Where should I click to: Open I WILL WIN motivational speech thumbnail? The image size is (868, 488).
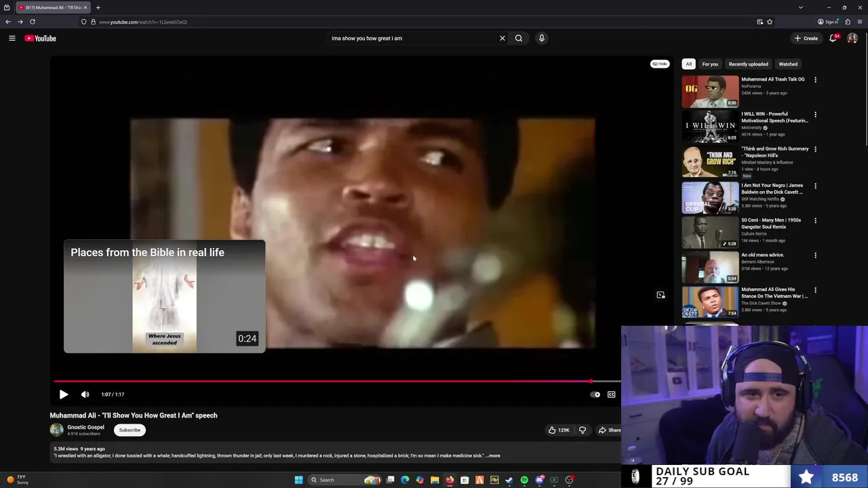710,127
